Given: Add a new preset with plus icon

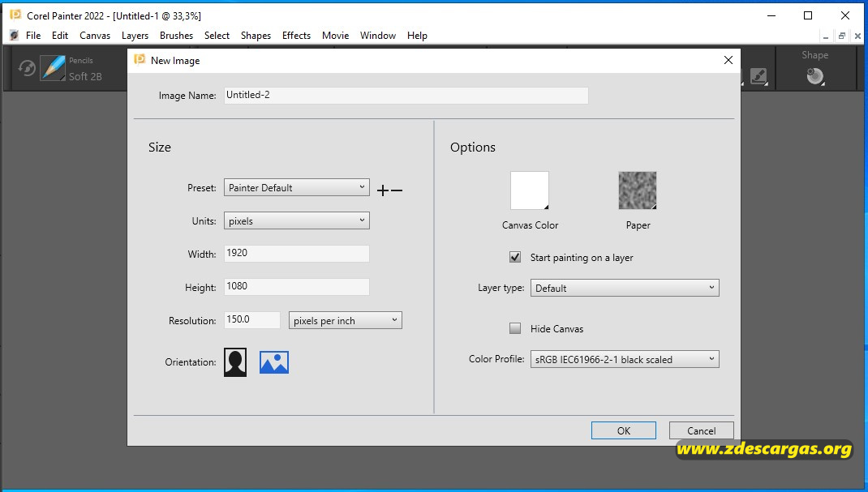Looking at the screenshot, I should pos(383,190).
